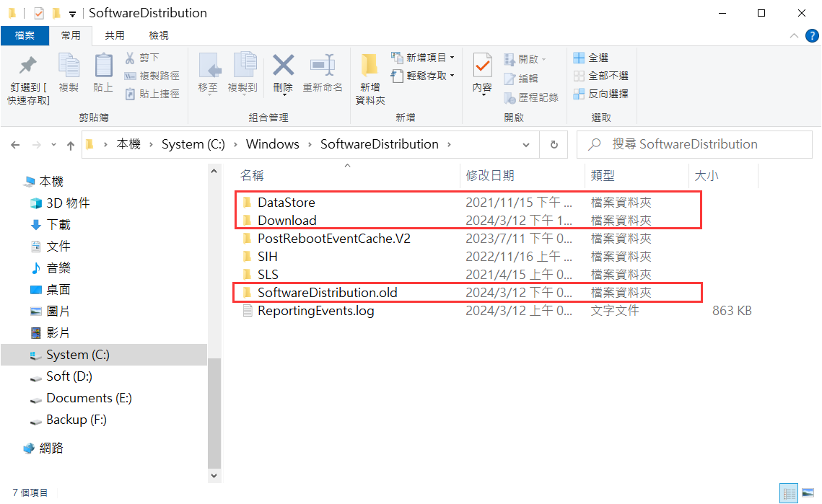Open Help with the question mark icon
Image resolution: width=822 pixels, height=504 pixels.
tap(812, 35)
